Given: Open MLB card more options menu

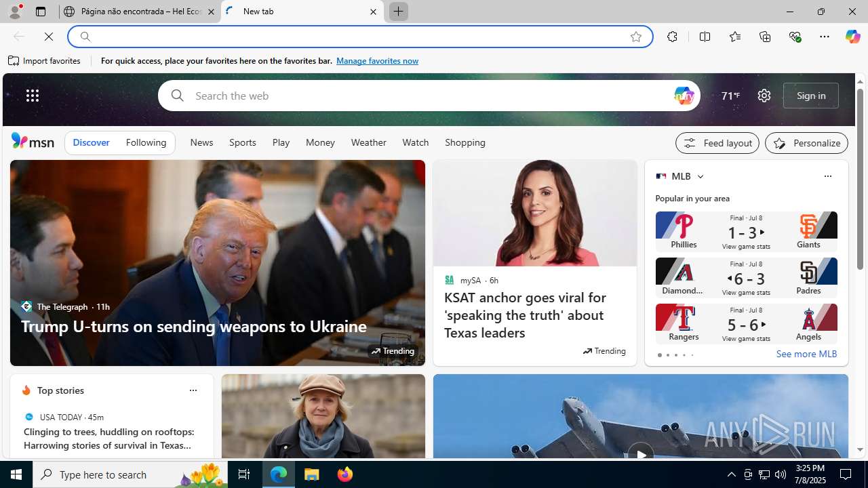Looking at the screenshot, I should click(x=827, y=176).
